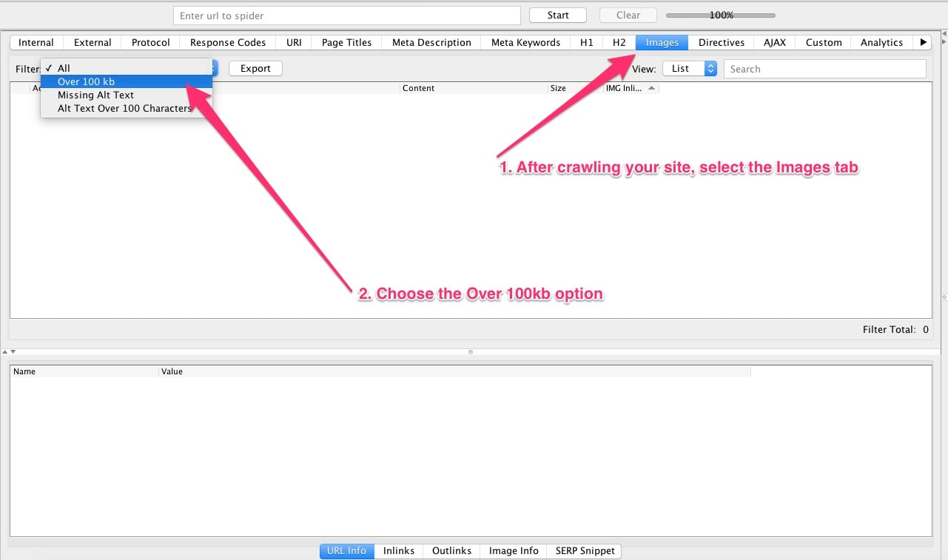Viewport: 948px width, 560px height.
Task: Show the Inlinks bottom tab
Action: [x=399, y=551]
